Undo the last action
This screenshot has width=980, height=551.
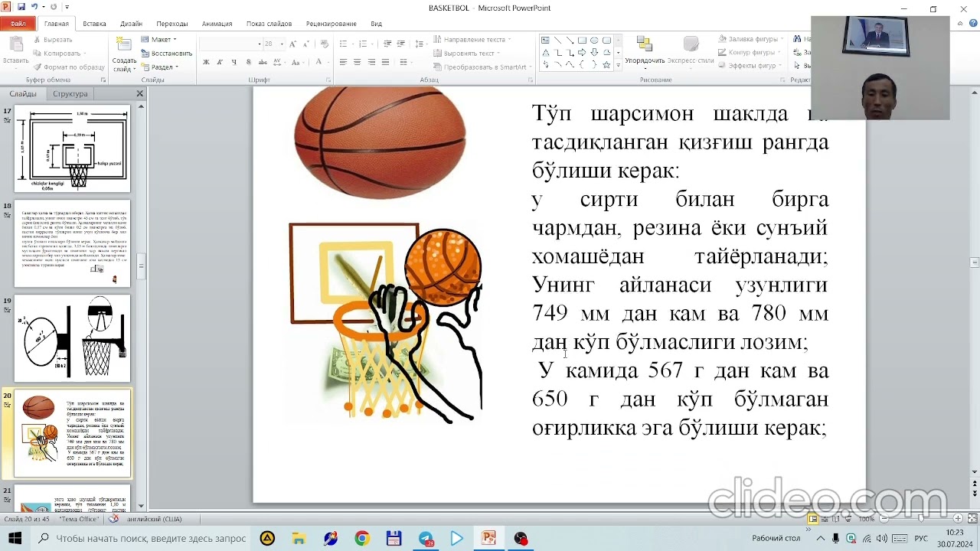coord(35,8)
